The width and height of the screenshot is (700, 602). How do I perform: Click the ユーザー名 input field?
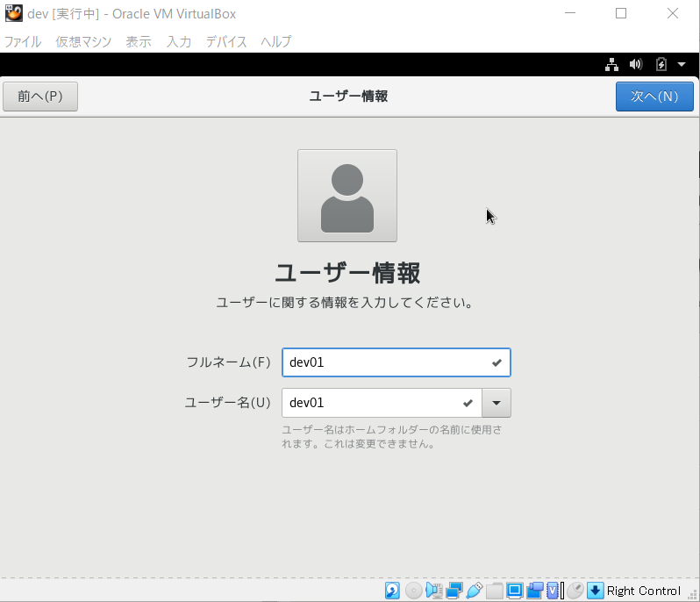(382, 403)
